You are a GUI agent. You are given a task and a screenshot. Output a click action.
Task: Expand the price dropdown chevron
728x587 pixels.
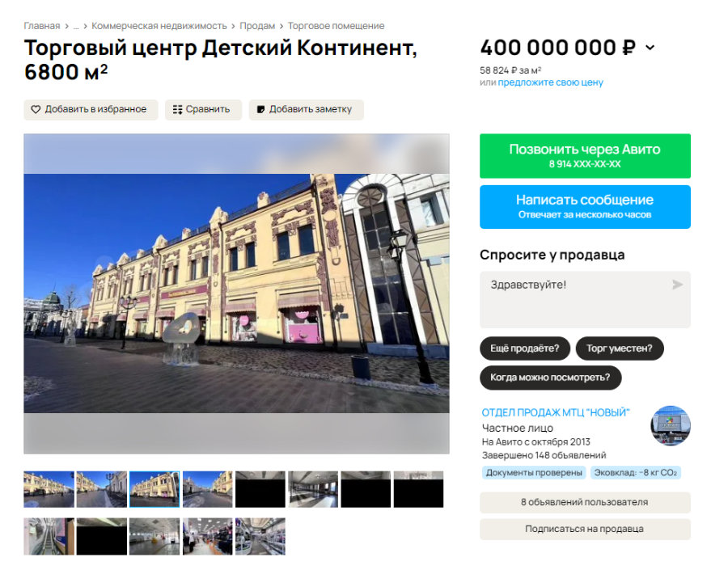pyautogui.click(x=650, y=48)
